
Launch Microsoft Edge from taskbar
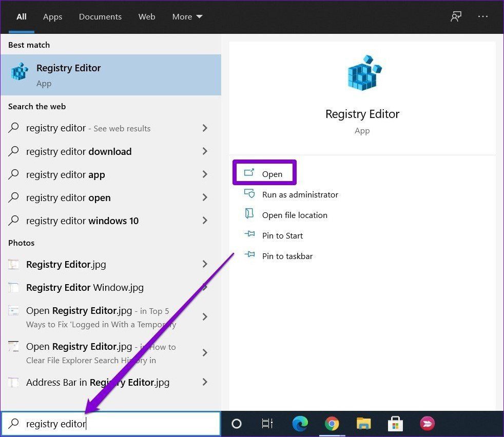tap(300, 424)
